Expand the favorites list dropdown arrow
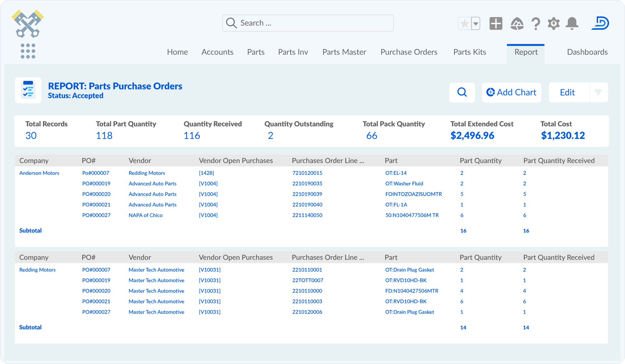 pyautogui.click(x=476, y=23)
